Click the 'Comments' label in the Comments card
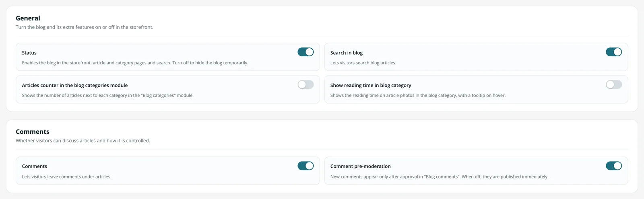Image resolution: width=644 pixels, height=199 pixels. [34, 166]
